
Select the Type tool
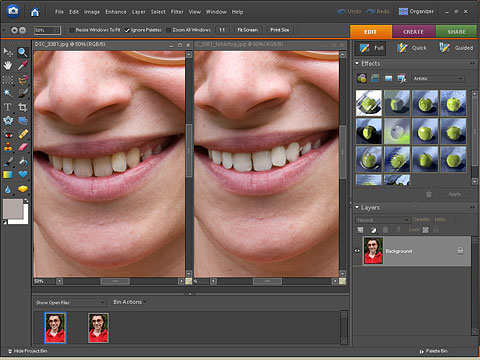tap(8, 107)
